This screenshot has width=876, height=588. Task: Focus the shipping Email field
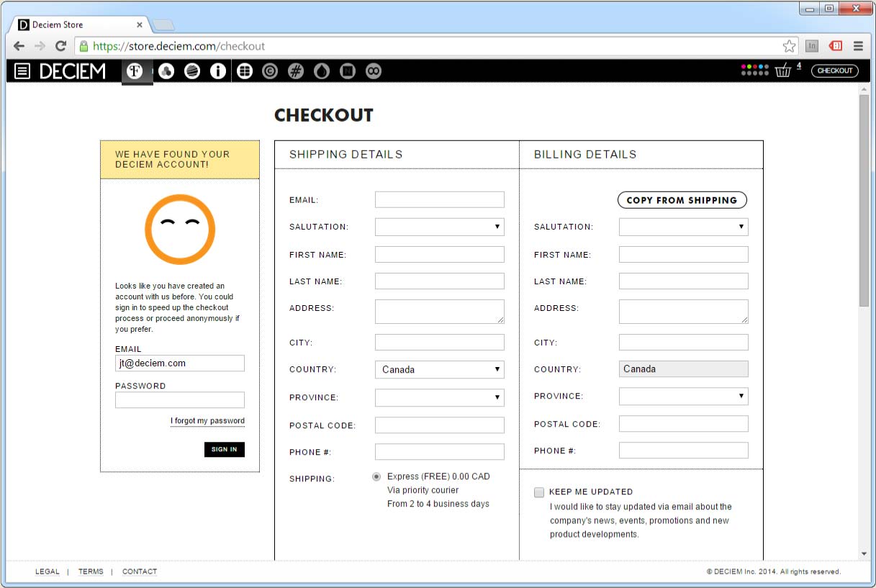tap(440, 199)
